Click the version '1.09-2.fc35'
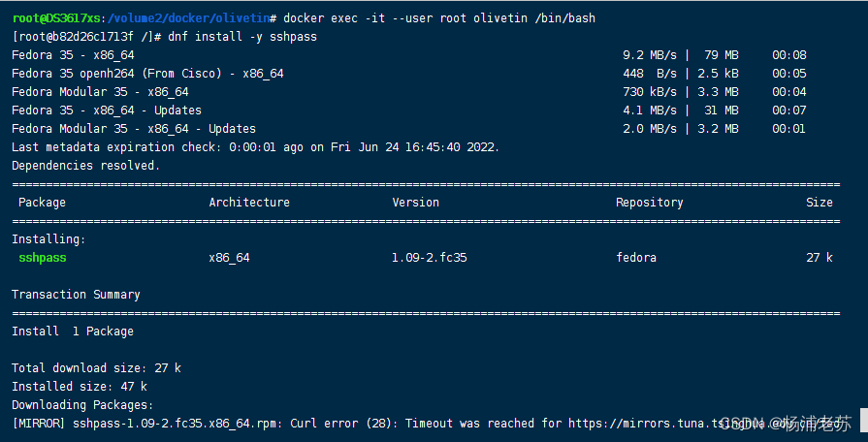868x442 pixels. coord(429,258)
